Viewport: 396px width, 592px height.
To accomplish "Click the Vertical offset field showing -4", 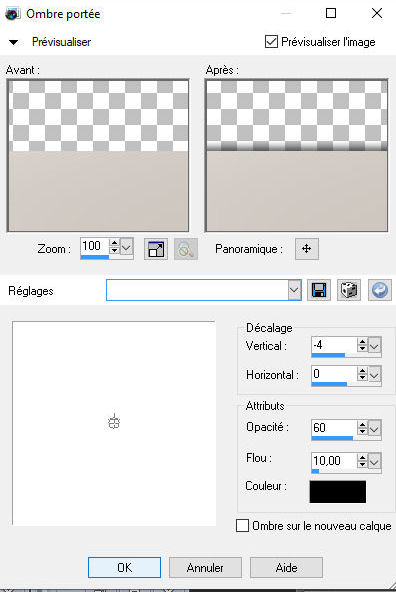I will point(334,345).
